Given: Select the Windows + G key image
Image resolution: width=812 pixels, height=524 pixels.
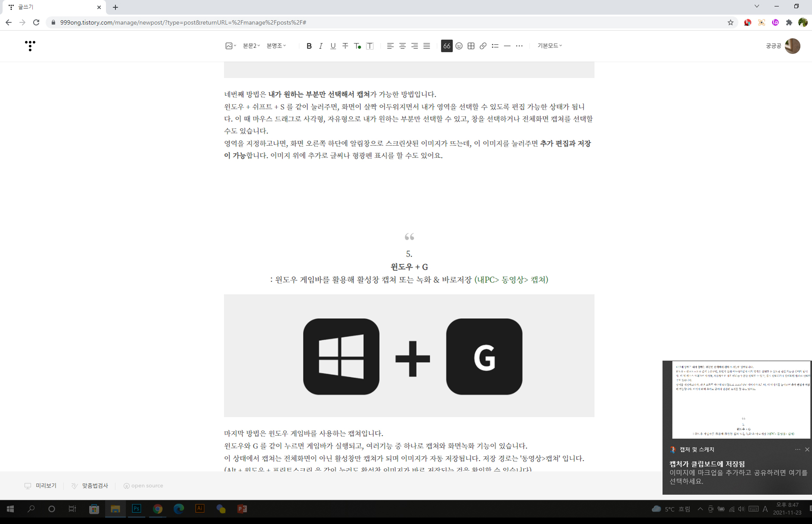Looking at the screenshot, I should [409, 356].
